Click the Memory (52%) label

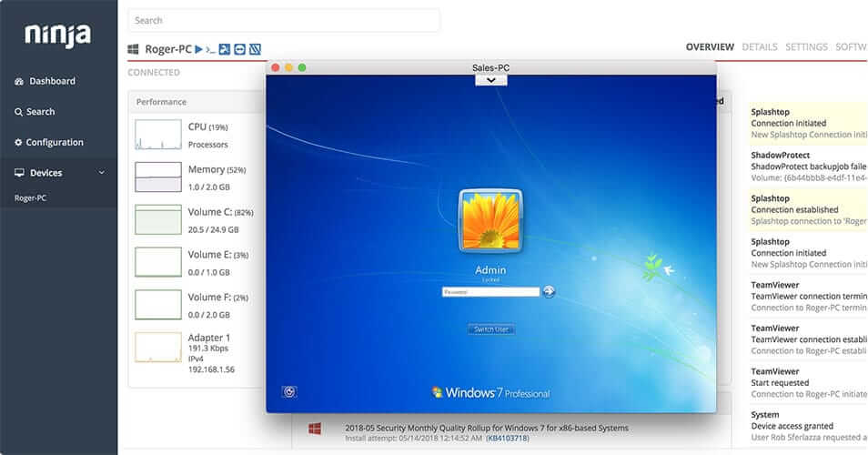(x=217, y=169)
